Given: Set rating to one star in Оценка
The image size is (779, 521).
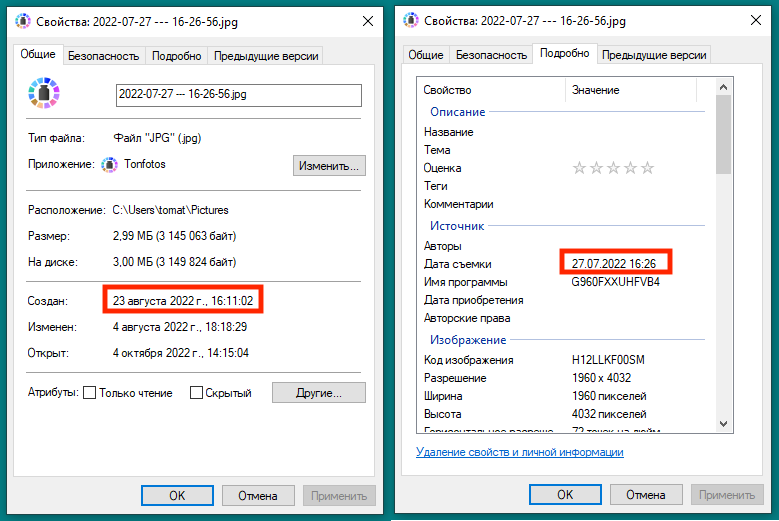Looking at the screenshot, I should point(579,168).
